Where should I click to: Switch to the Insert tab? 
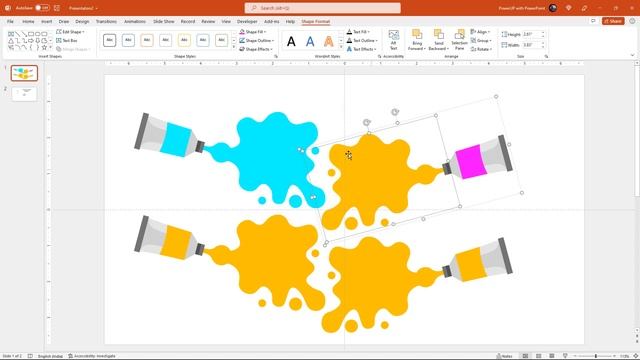pyautogui.click(x=47, y=21)
